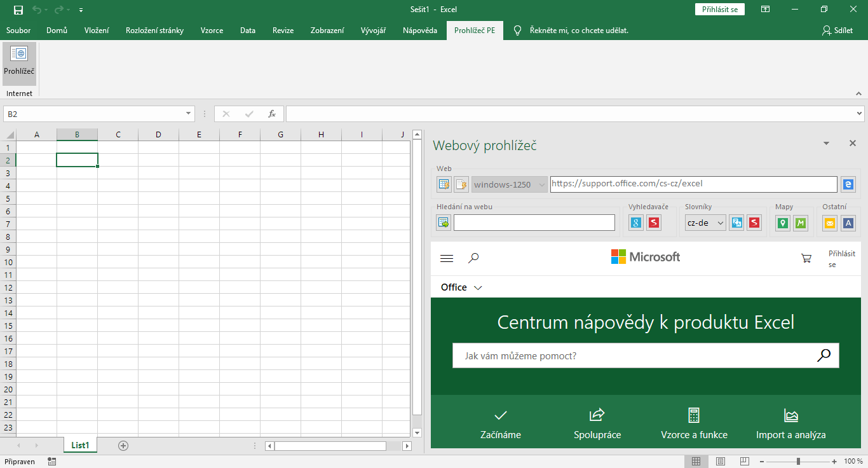The image size is (868, 468).
Task: Switch to Page Break Preview icon
Action: 745,461
